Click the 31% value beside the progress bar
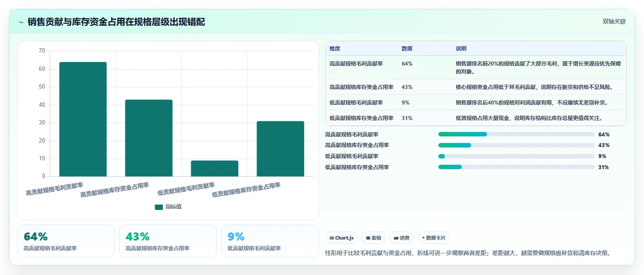644x275 pixels. pyautogui.click(x=604, y=167)
